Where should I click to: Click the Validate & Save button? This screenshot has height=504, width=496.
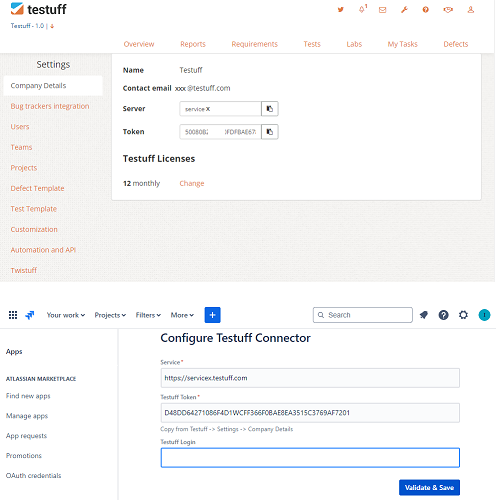(429, 487)
